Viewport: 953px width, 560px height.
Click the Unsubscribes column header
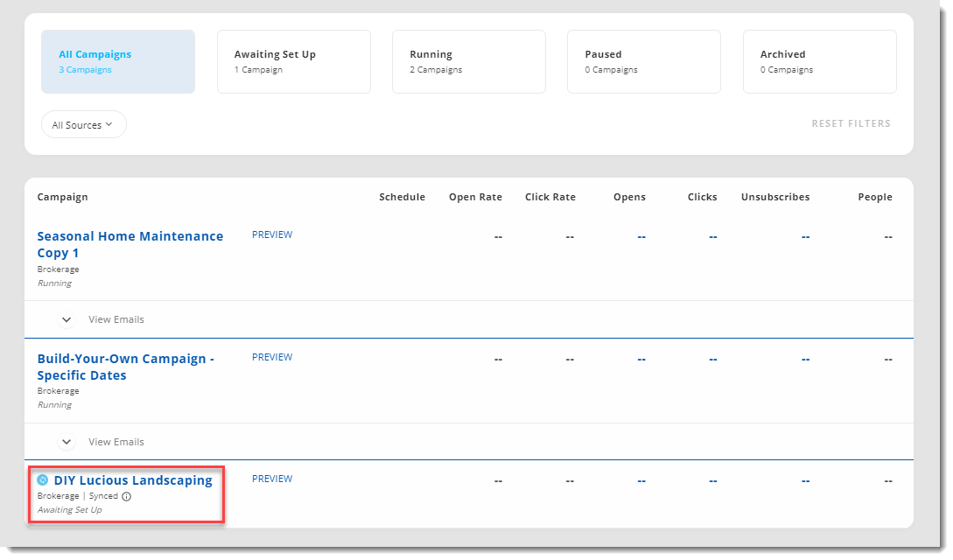[774, 198]
